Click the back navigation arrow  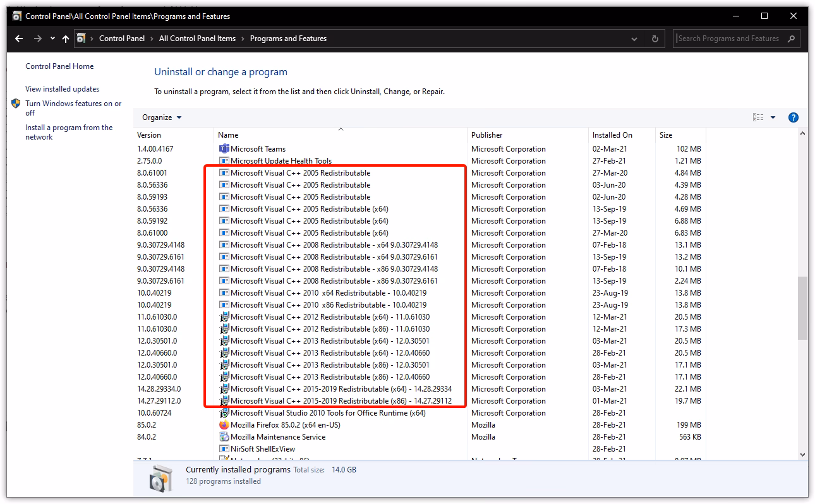point(18,39)
